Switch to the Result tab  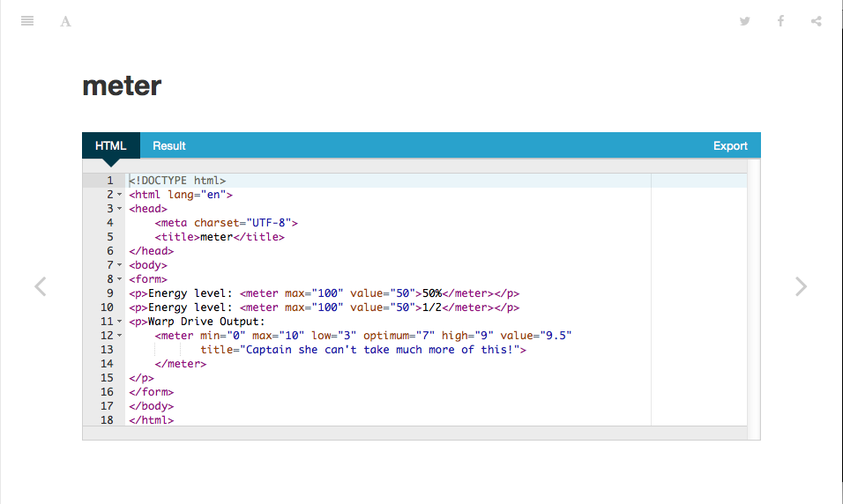[x=168, y=145]
